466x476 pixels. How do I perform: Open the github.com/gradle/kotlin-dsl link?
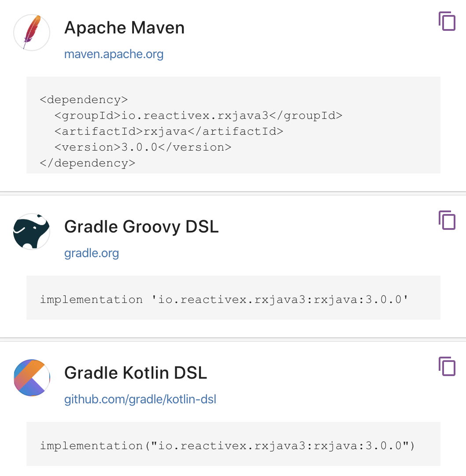[140, 400]
